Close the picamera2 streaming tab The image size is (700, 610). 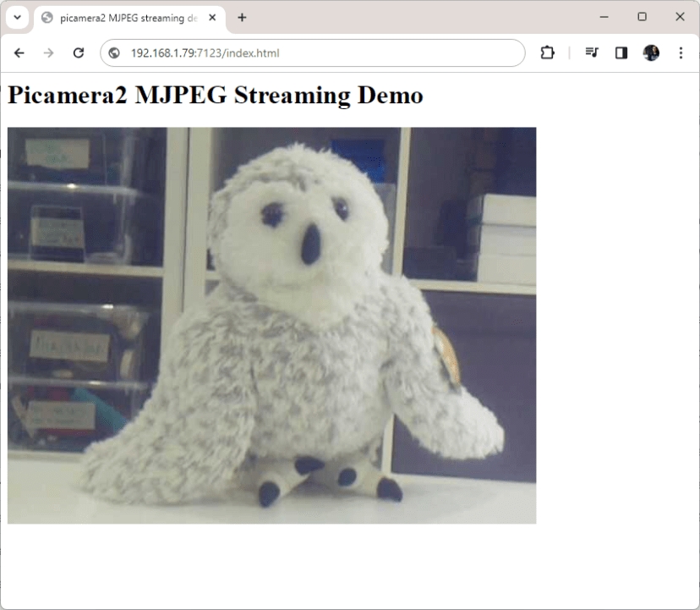click(212, 16)
